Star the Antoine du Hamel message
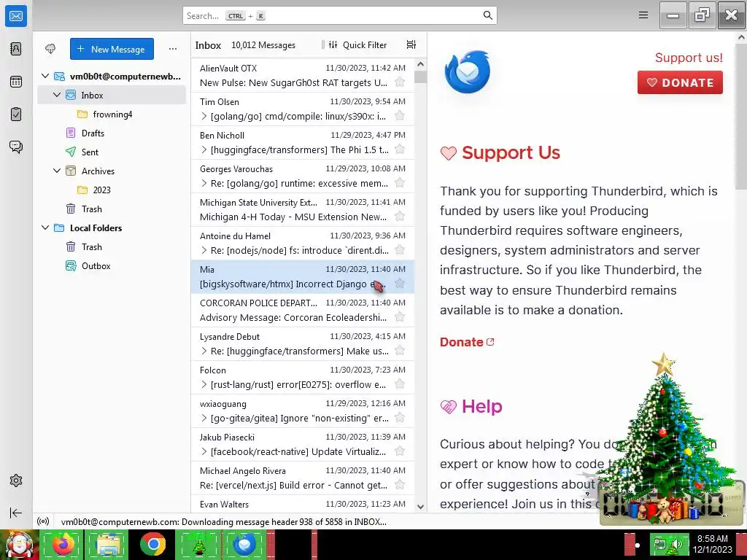Viewport: 747px width, 560px height. tap(400, 250)
